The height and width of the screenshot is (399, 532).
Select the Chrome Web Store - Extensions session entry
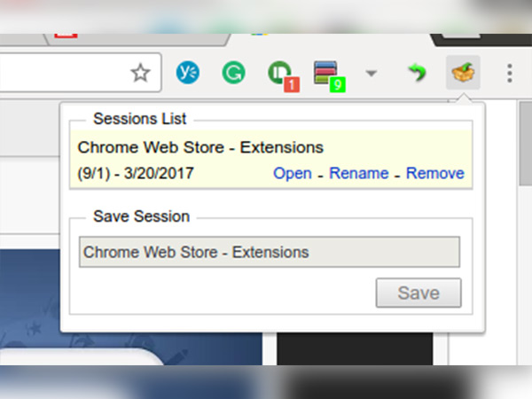pos(200,148)
